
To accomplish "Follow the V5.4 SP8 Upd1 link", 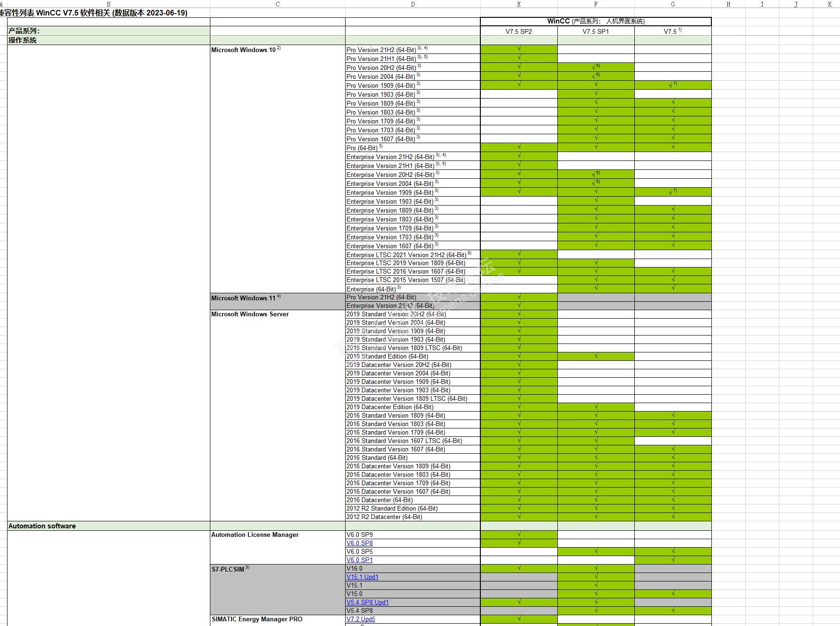I will (x=368, y=602).
